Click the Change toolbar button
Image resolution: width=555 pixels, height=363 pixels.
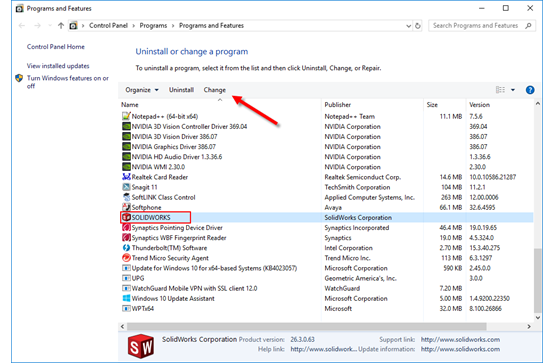click(214, 90)
